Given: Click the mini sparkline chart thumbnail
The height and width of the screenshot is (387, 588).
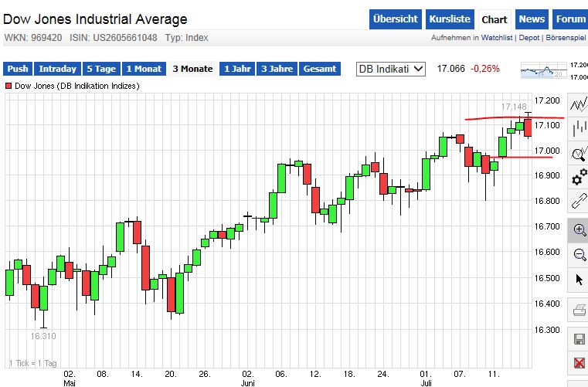Looking at the screenshot, I should click(x=543, y=70).
